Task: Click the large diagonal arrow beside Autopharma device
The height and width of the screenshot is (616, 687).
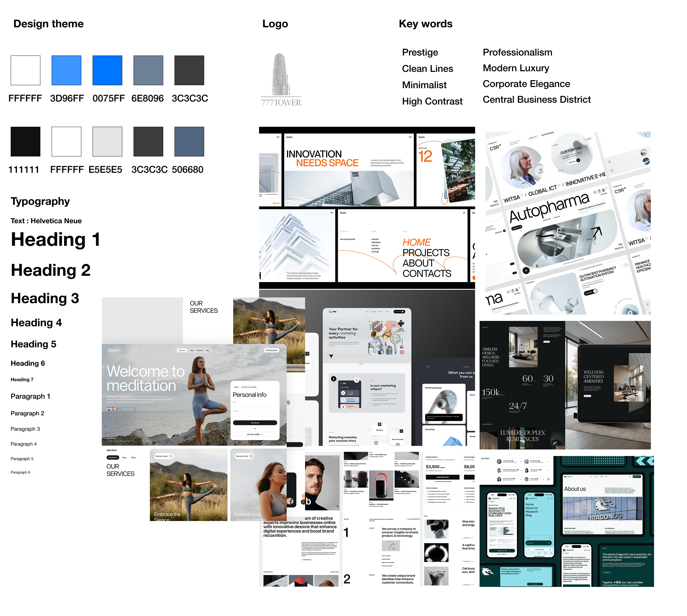Action: 596,232
